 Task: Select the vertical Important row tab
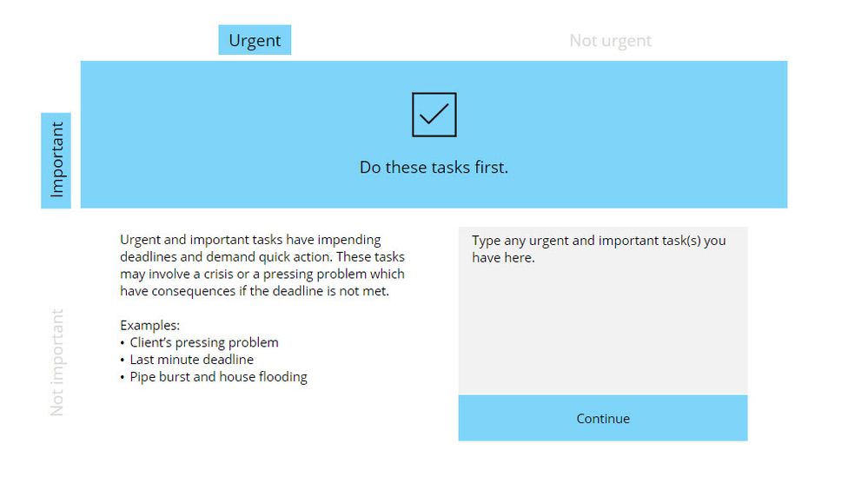coord(56,160)
